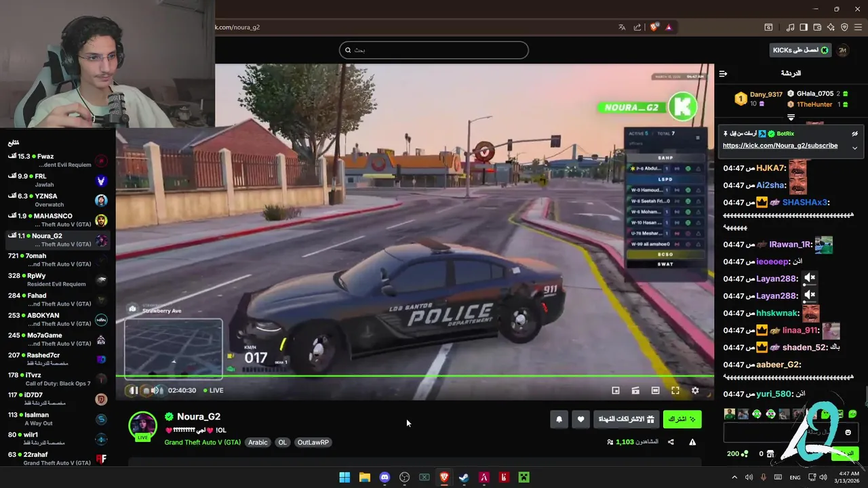Image resolution: width=868 pixels, height=488 pixels.
Task: Open Fwaz channel in sidebar
Action: [x=58, y=161]
